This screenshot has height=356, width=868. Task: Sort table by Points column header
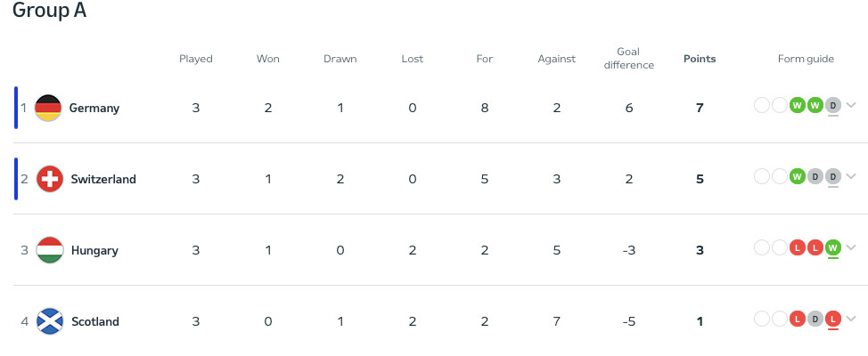[x=700, y=59]
